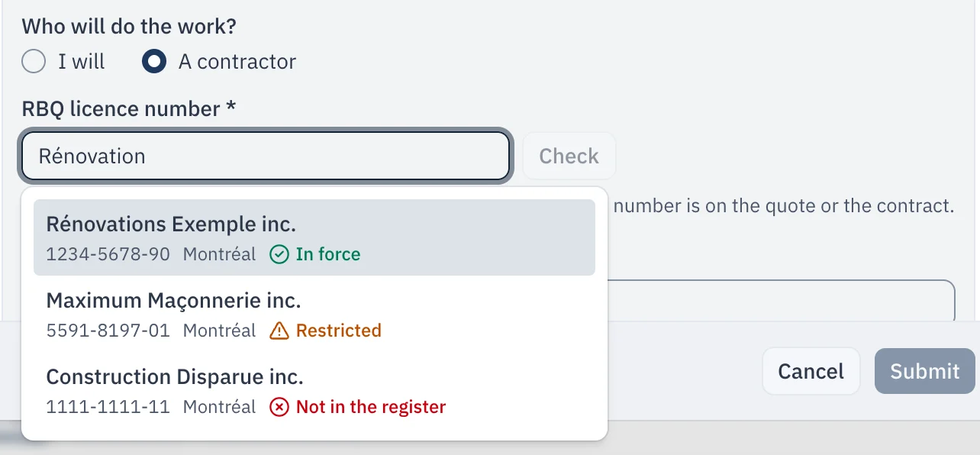
Task: Click the red Not in the register icon
Action: (x=279, y=407)
